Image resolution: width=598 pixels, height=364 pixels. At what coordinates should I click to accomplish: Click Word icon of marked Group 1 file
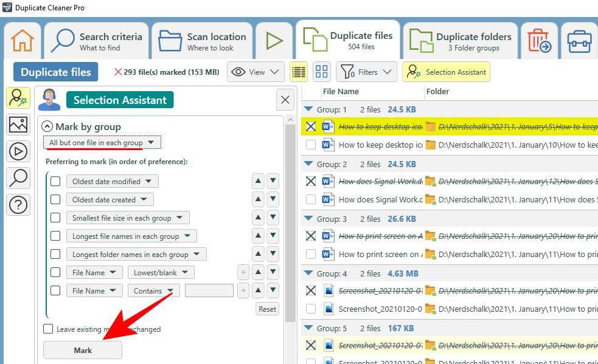328,126
